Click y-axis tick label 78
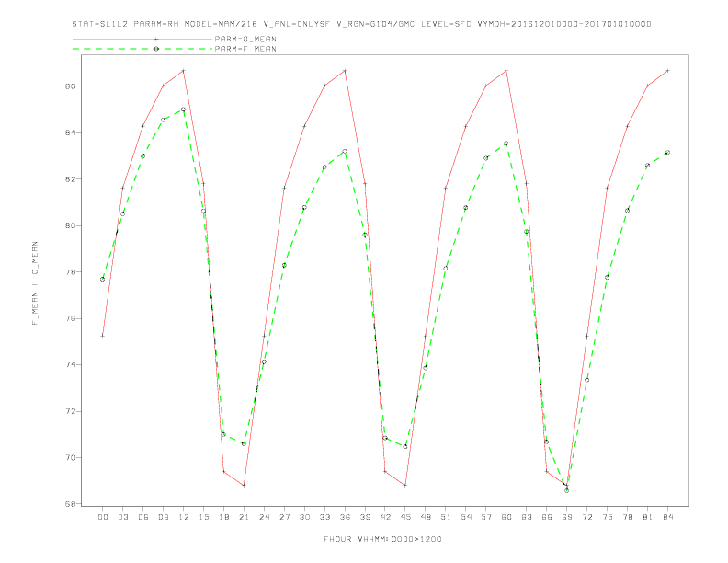Viewport: 728px width, 563px height. tap(70, 271)
